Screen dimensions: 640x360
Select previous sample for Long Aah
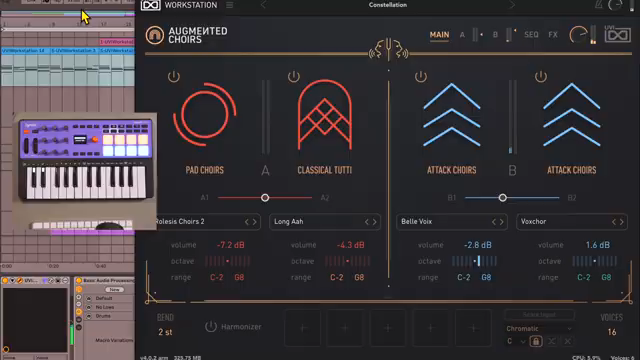click(x=367, y=222)
